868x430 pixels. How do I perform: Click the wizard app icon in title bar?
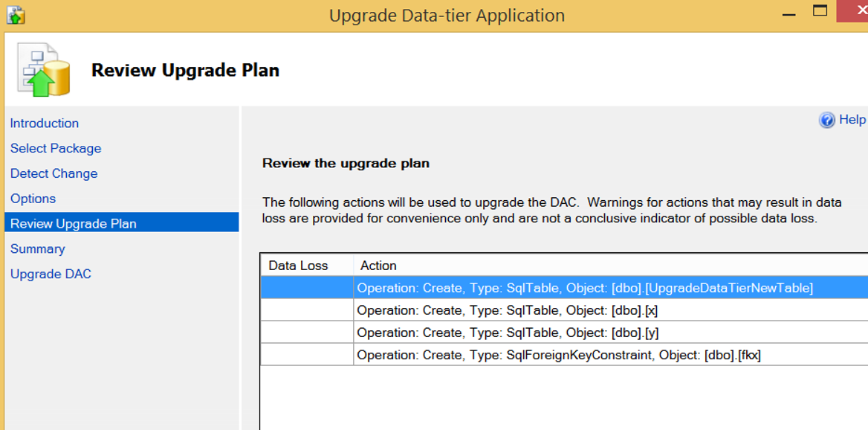(16, 15)
